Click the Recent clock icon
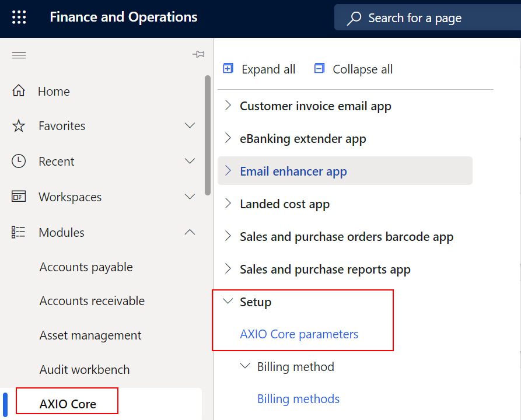Viewport: 521px width, 420px height. point(19,161)
